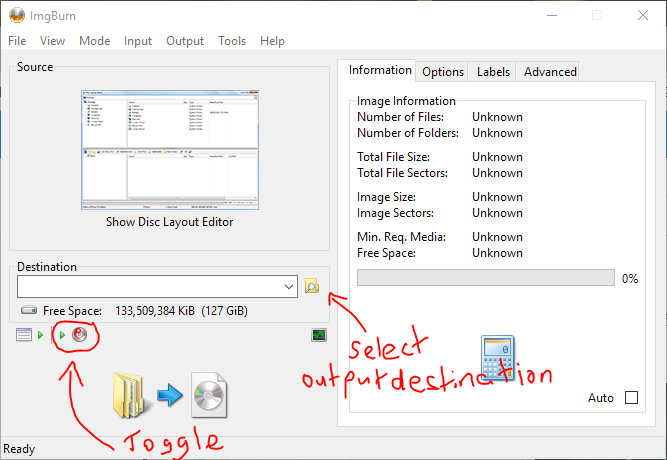667x460 pixels.
Task: Open the Tools menu
Action: pyautogui.click(x=232, y=41)
